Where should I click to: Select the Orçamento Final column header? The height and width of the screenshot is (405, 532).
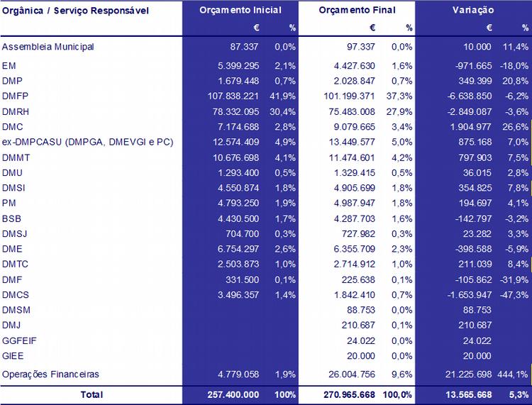(x=357, y=11)
